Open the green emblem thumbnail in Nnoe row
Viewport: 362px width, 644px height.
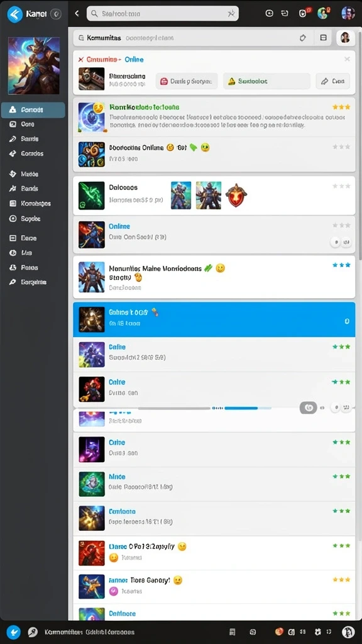pyautogui.click(x=92, y=484)
